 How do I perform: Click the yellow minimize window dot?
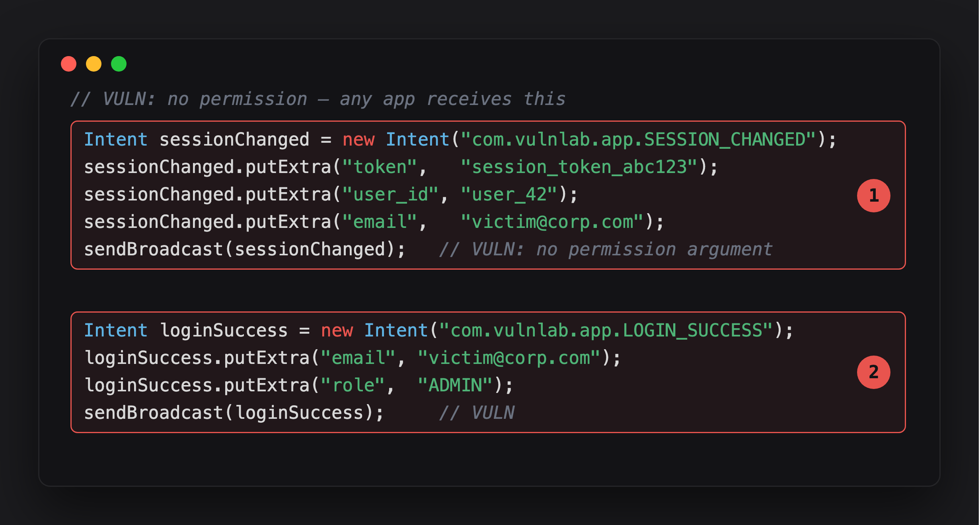(x=94, y=64)
